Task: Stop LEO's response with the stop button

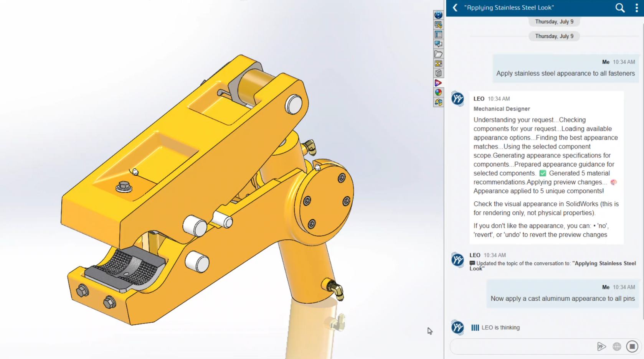Action: tap(632, 347)
